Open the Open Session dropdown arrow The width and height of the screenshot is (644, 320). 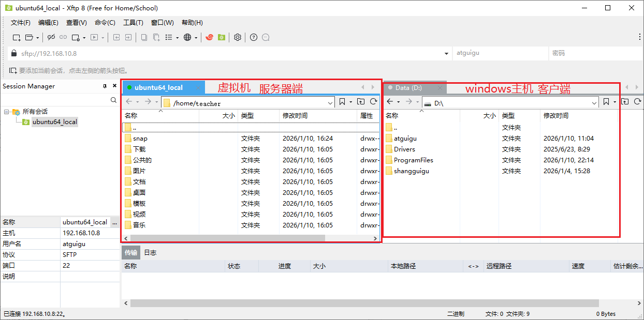pos(38,38)
